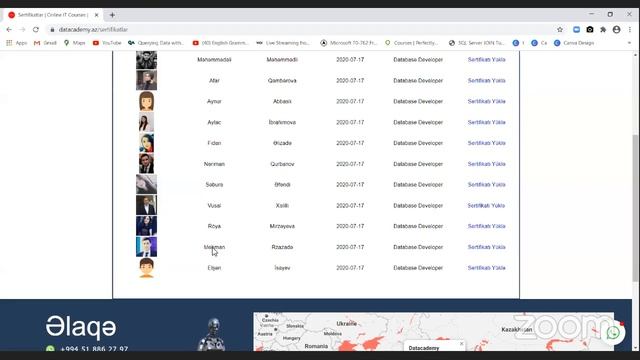Download certificate for Aynur Abbaslı
Viewport: 640px width, 360px height.
(x=487, y=101)
